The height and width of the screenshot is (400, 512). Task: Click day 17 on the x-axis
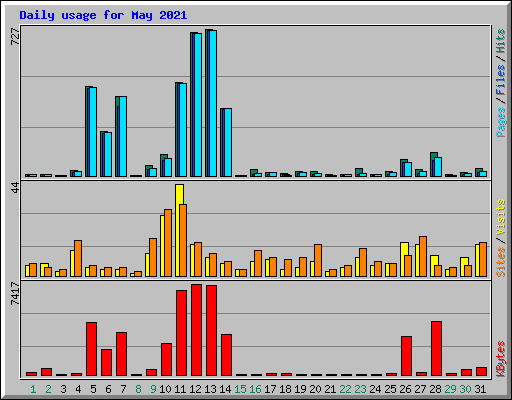coord(270,389)
